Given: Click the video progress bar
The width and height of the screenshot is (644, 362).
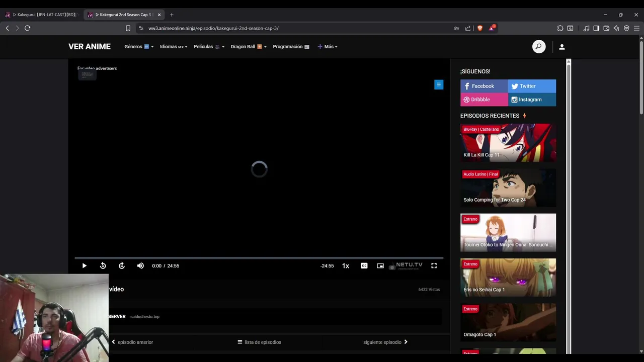Looking at the screenshot, I should tap(259, 258).
